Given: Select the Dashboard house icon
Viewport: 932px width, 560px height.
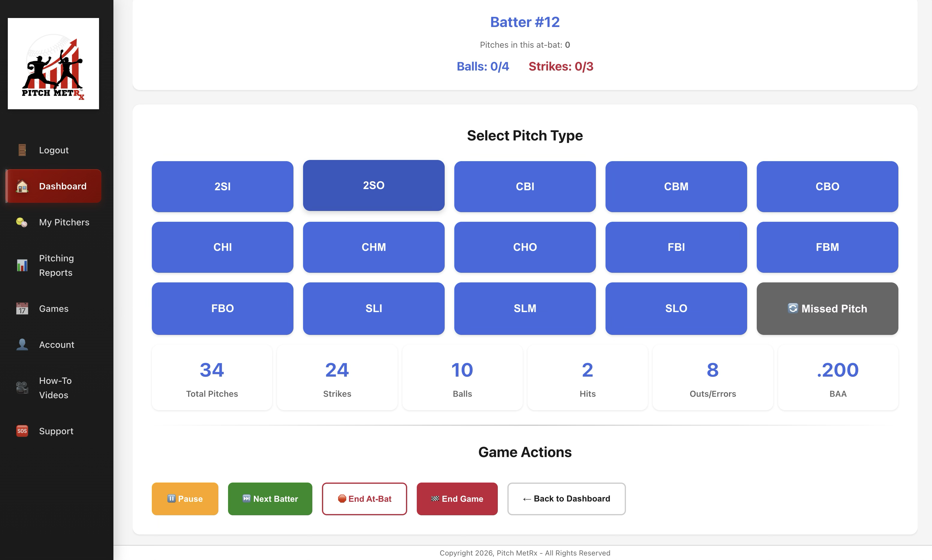Looking at the screenshot, I should pyautogui.click(x=22, y=186).
